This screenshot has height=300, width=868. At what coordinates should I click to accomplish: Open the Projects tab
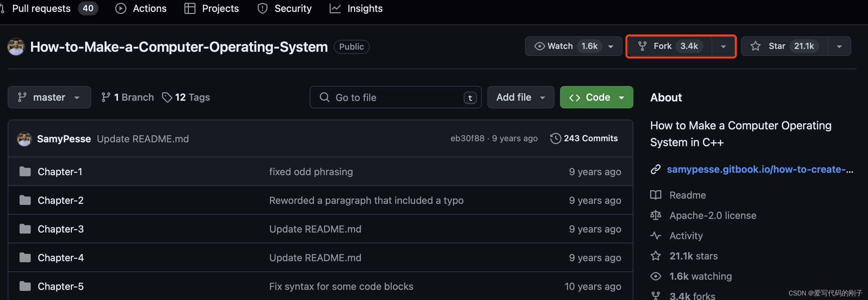[212, 8]
